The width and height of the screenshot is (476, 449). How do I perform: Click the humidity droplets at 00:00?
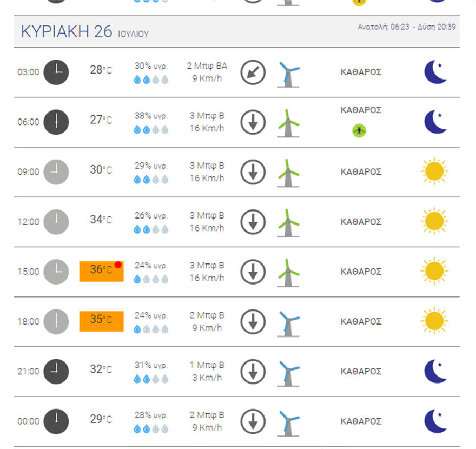[x=151, y=429]
